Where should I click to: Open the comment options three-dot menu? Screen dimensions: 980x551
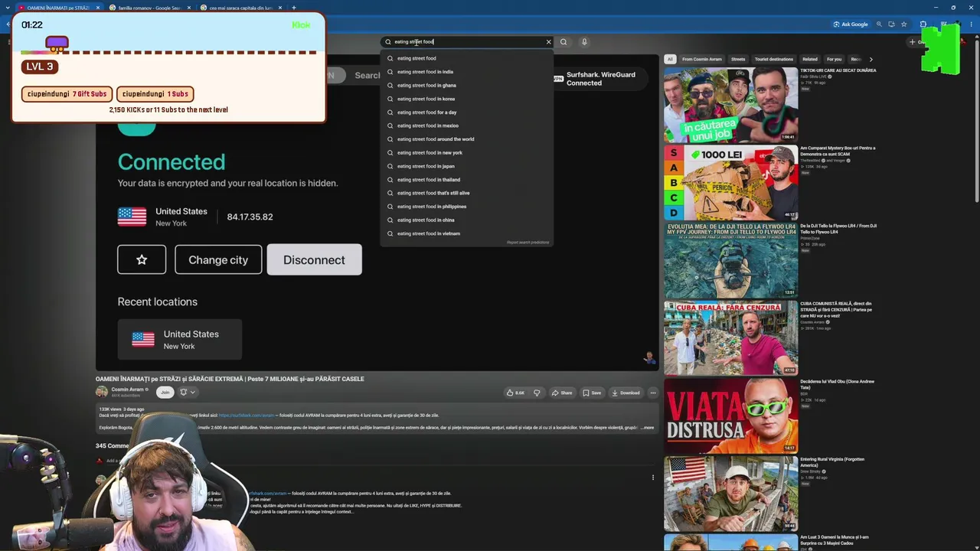(653, 478)
